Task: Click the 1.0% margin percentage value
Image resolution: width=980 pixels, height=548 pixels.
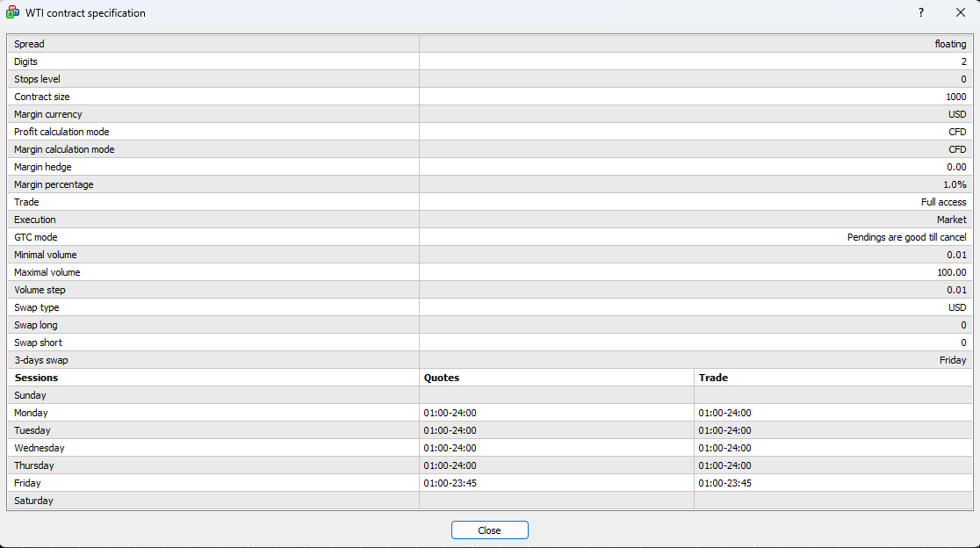Action: click(954, 184)
